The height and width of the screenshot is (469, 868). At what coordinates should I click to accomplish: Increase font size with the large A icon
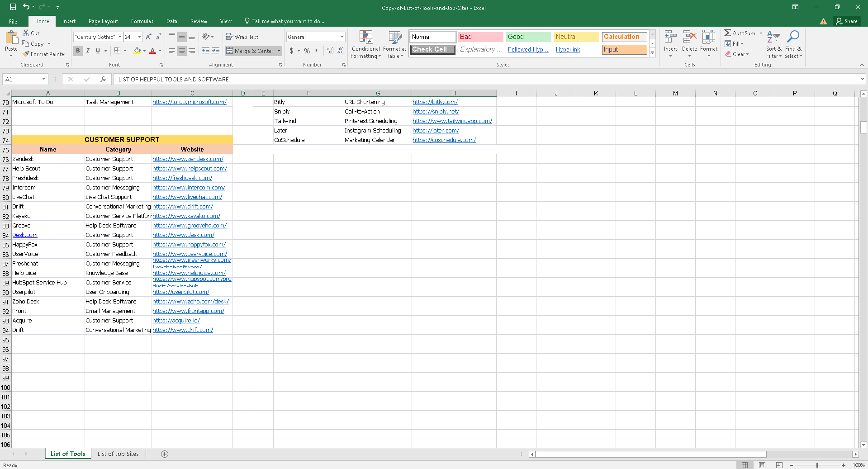click(148, 37)
